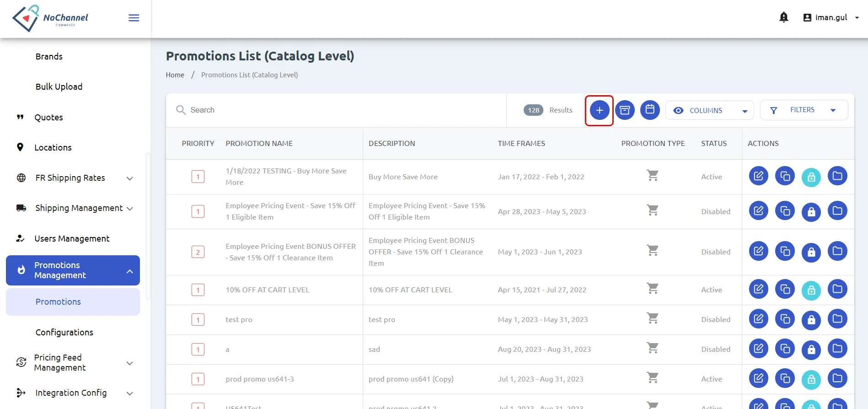The image size is (868, 409).
Task: Click priority badge of Employee Pricing Event BONUS OFFER
Action: point(198,252)
